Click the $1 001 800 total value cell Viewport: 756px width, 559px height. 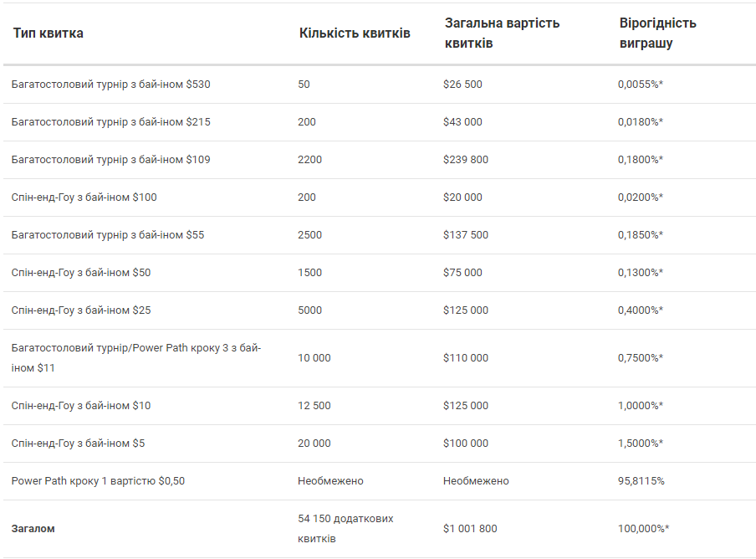(x=470, y=529)
